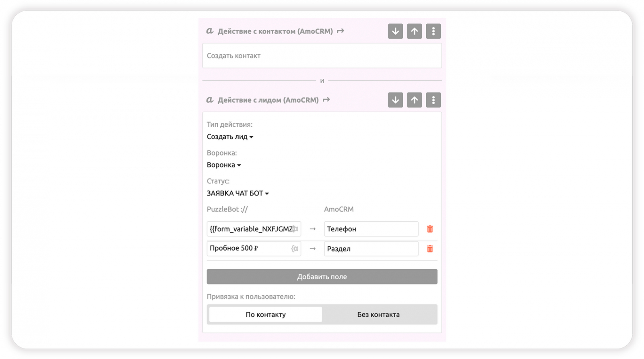Move contact action block up
644x359 pixels.
click(414, 31)
